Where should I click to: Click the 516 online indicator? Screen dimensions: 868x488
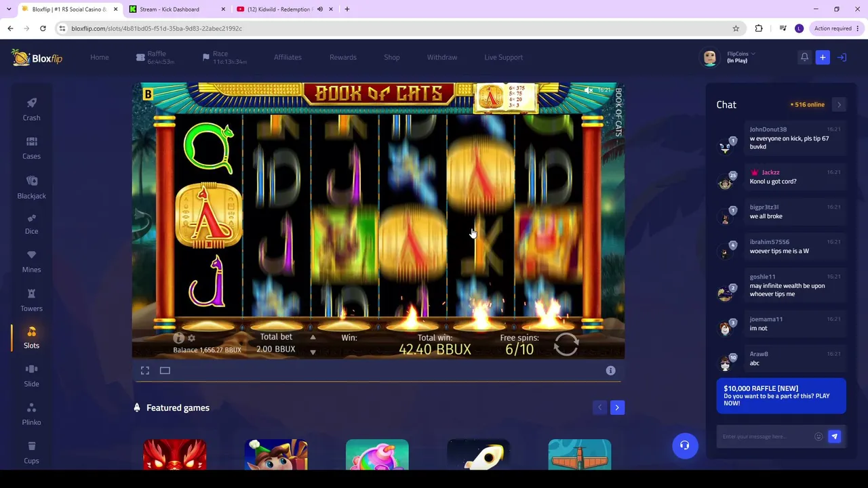808,105
